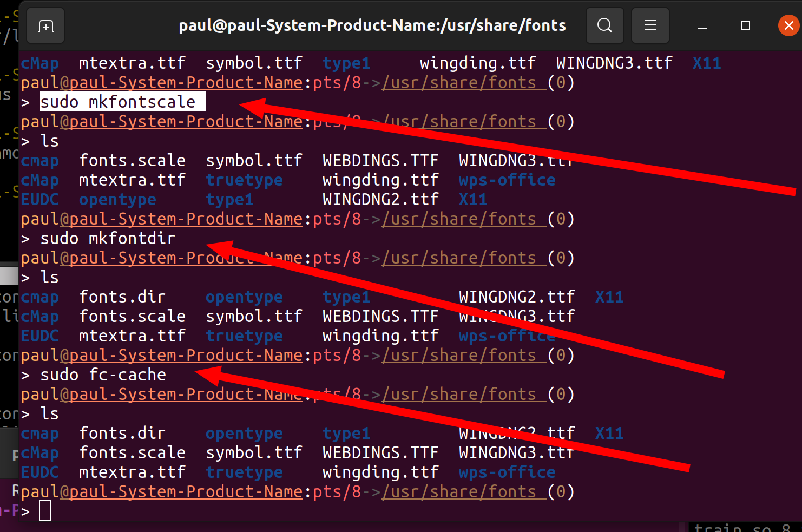Click WEBDINGS.TTF in the listing after sudo mkfontscale
This screenshot has width=802, height=532.
pos(380,161)
